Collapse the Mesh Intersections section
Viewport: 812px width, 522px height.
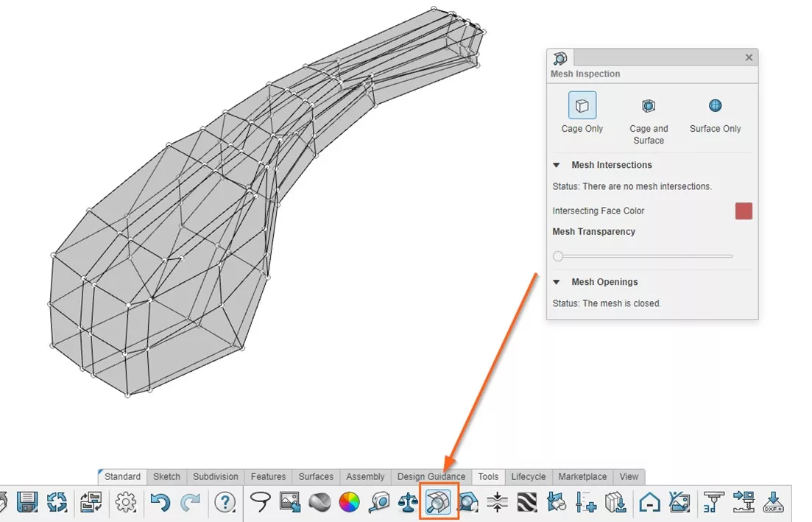(x=557, y=165)
